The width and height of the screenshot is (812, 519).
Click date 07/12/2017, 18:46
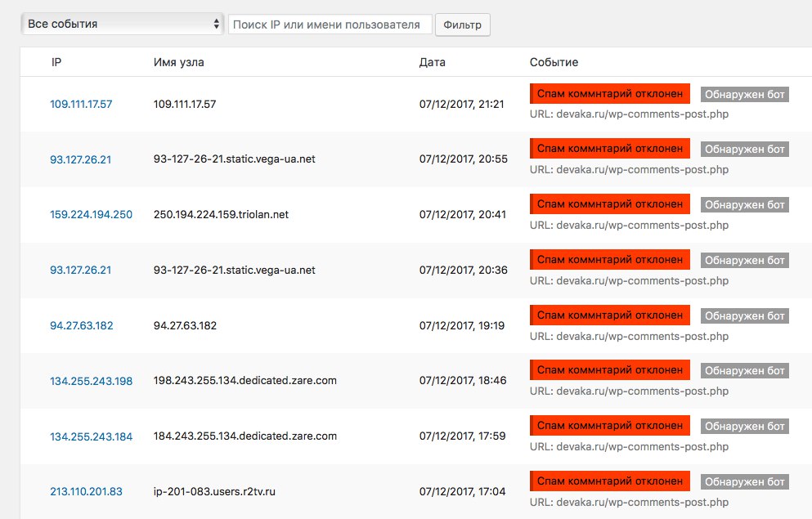(463, 380)
